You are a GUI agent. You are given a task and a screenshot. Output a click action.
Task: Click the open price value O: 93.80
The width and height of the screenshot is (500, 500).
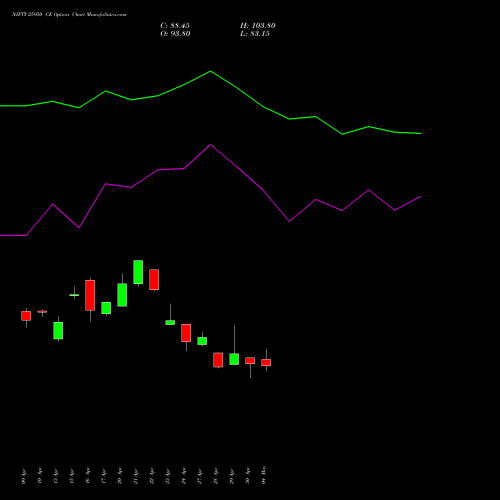pyautogui.click(x=175, y=34)
